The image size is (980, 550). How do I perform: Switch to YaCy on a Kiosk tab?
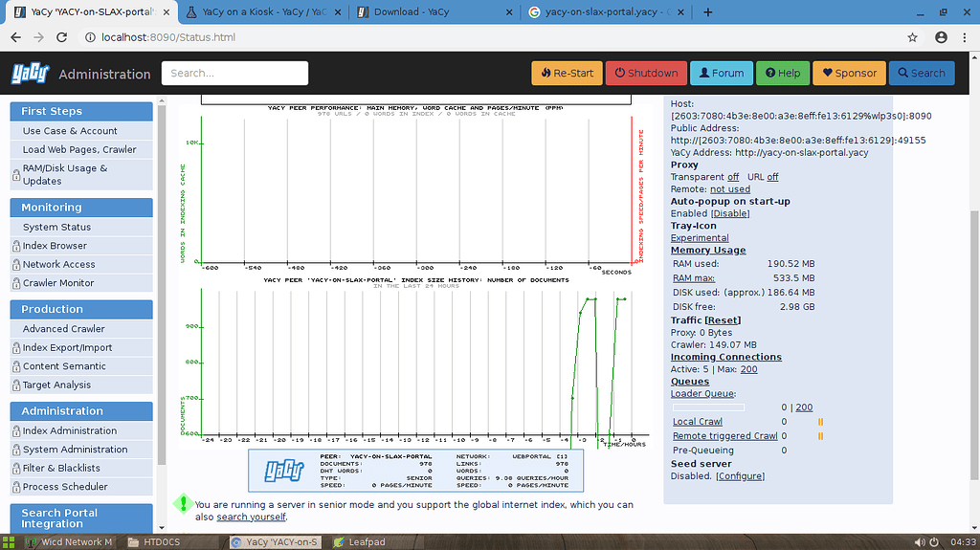(262, 11)
